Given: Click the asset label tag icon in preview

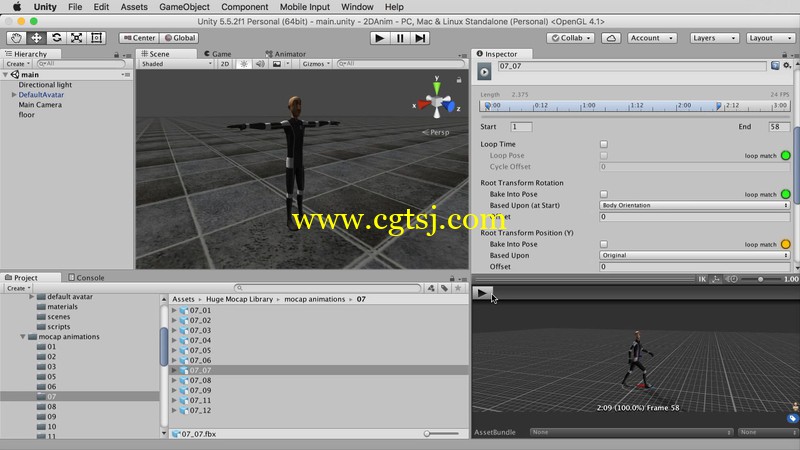Looking at the screenshot, I should pyautogui.click(x=792, y=418).
